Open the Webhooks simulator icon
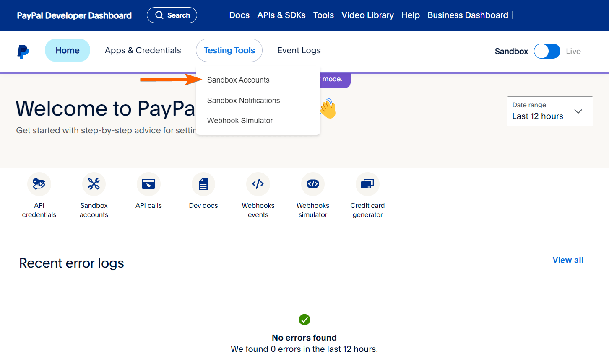609x364 pixels. pos(313,184)
